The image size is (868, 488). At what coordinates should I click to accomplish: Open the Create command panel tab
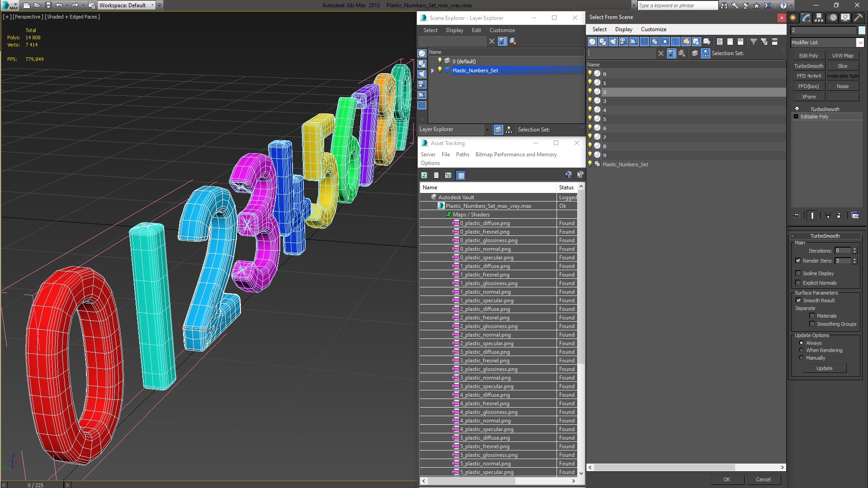coord(793,18)
